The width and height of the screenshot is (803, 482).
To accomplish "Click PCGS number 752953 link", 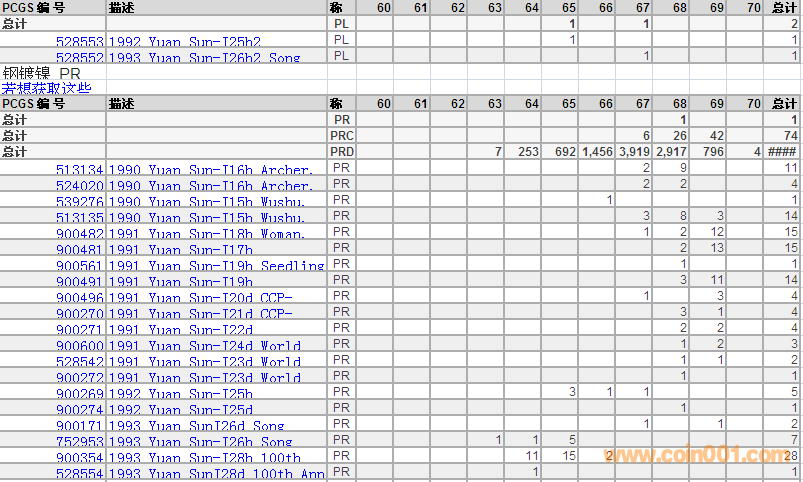I will 79,441.
